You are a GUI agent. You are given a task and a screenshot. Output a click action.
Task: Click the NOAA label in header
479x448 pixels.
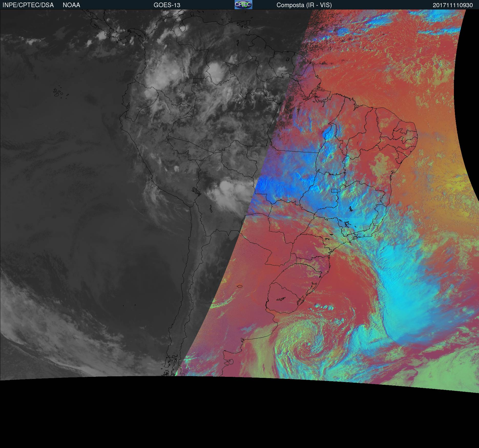(71, 5)
